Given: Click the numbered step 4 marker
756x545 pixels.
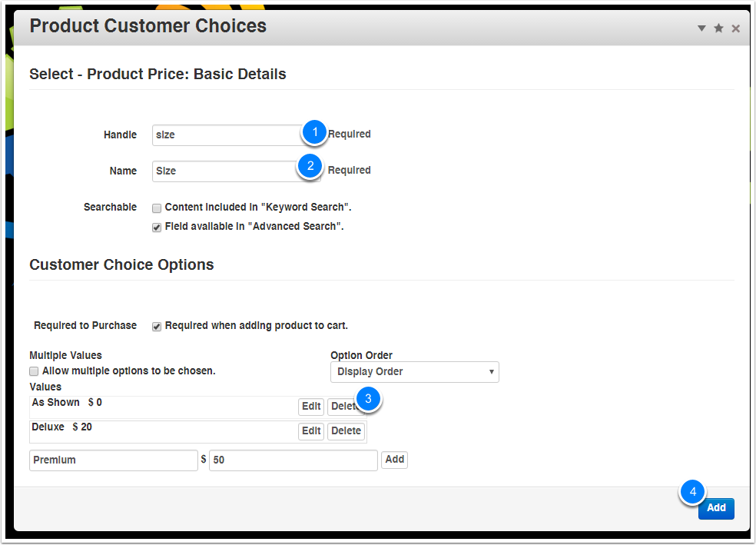Looking at the screenshot, I should pos(693,491).
